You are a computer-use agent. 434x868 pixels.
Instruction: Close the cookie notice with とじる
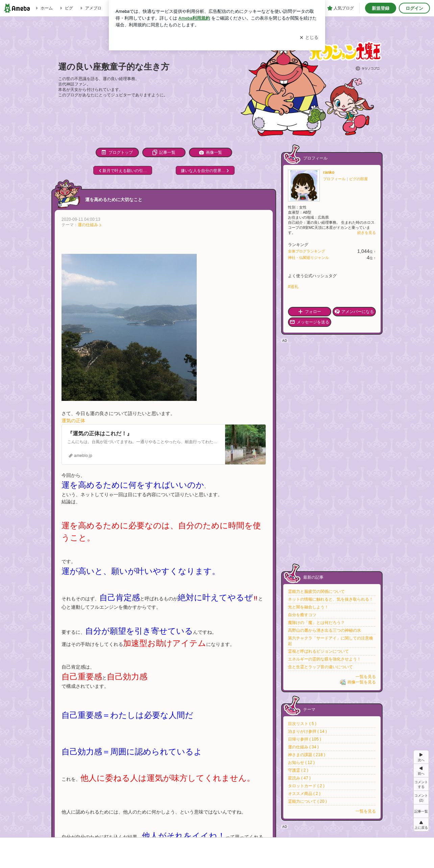pyautogui.click(x=309, y=38)
